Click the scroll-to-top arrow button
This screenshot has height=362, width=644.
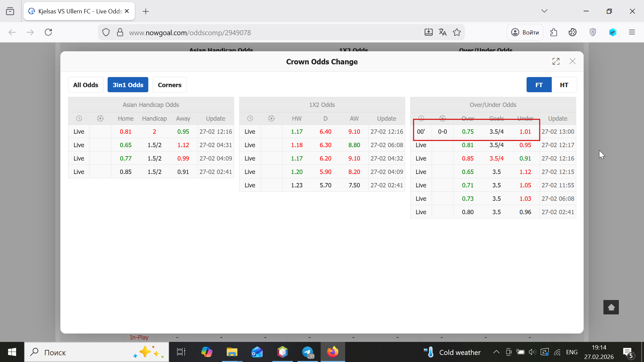(611, 307)
